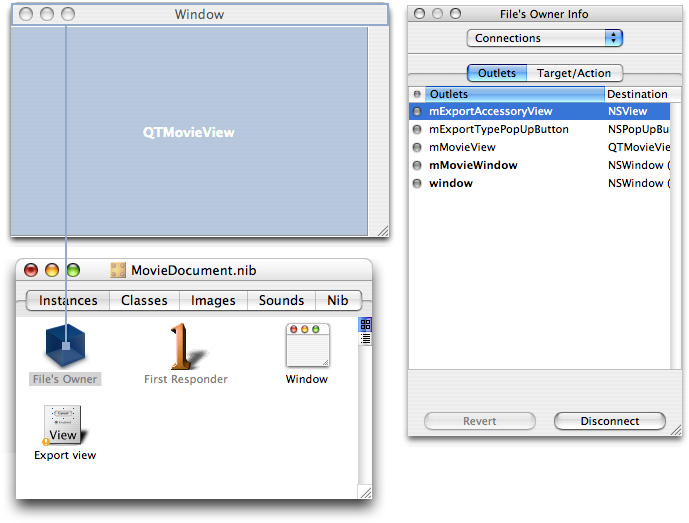Click connection dot beside window outlet
The width and height of the screenshot is (689, 523).
click(417, 183)
